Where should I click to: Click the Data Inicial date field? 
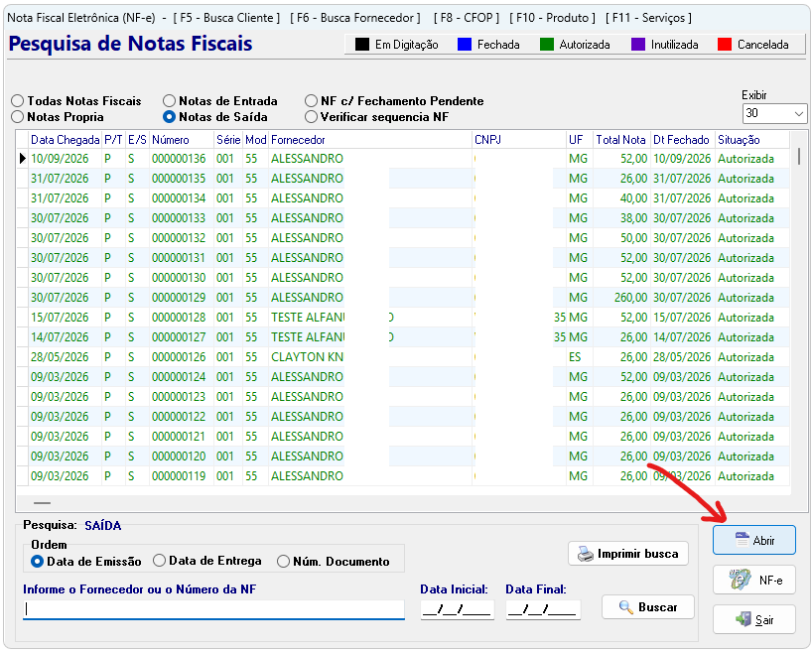click(458, 609)
